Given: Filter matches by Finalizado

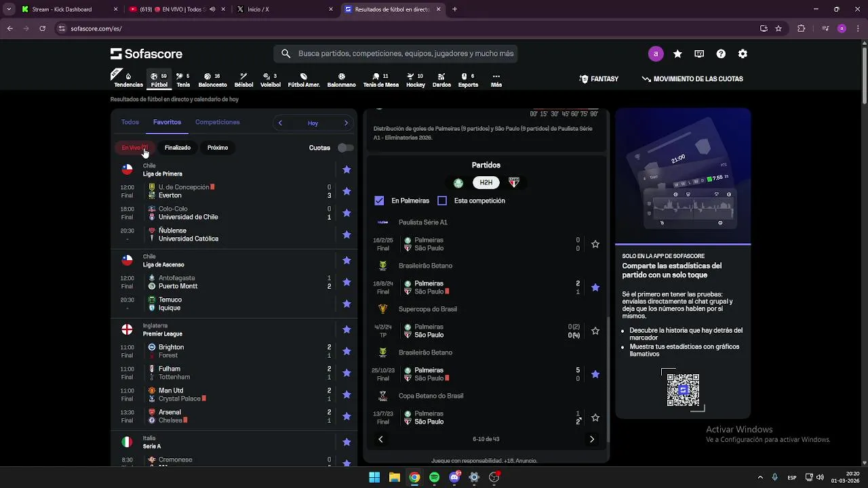Looking at the screenshot, I should tap(178, 147).
